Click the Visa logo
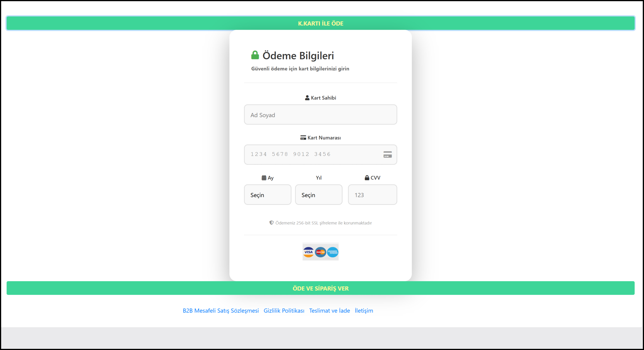Viewport: 644px width, 350px height. 308,252
